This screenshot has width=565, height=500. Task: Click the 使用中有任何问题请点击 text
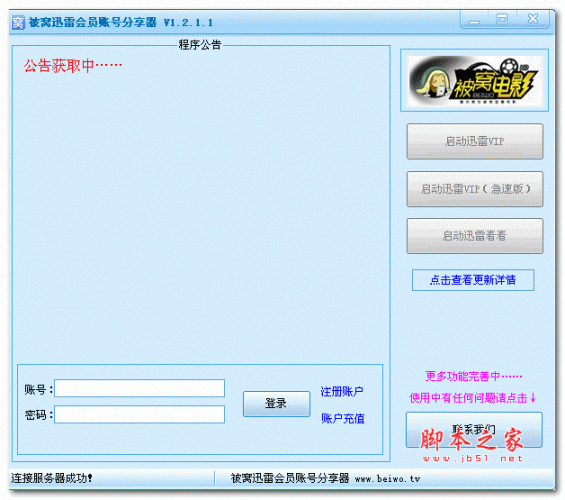click(x=472, y=398)
